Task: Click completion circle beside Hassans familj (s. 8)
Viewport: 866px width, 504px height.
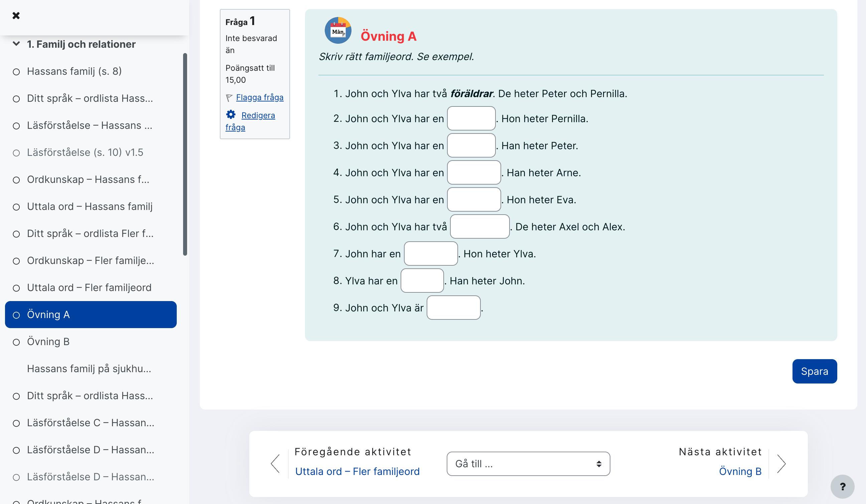Action: (16, 72)
